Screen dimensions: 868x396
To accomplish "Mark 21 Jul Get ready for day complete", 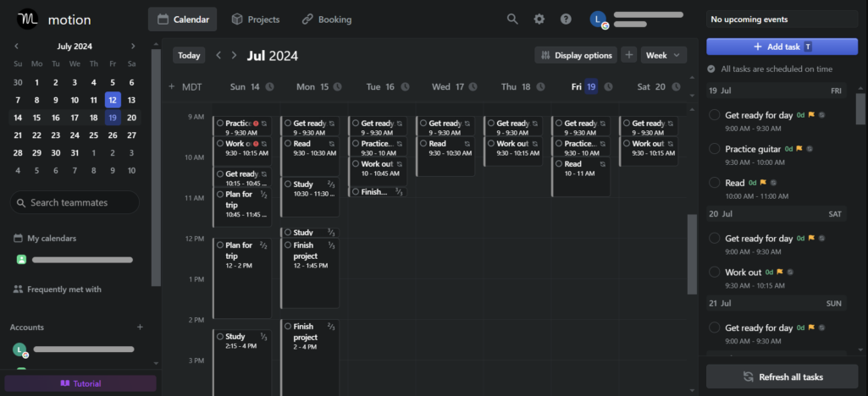I will (715, 327).
